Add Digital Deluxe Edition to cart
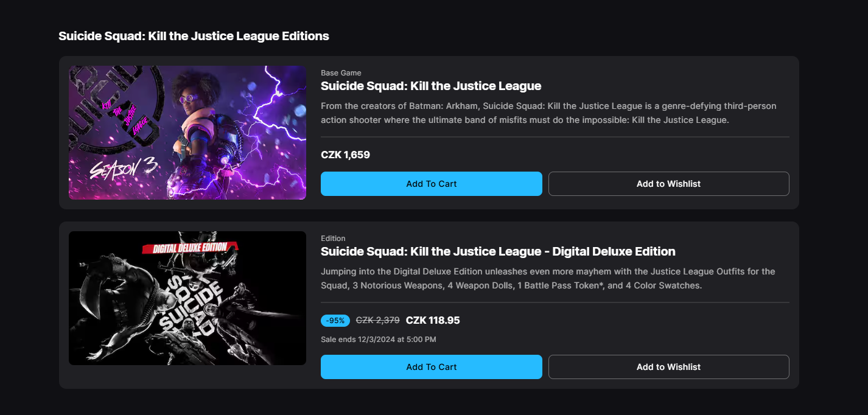This screenshot has height=415, width=868. 431,367
